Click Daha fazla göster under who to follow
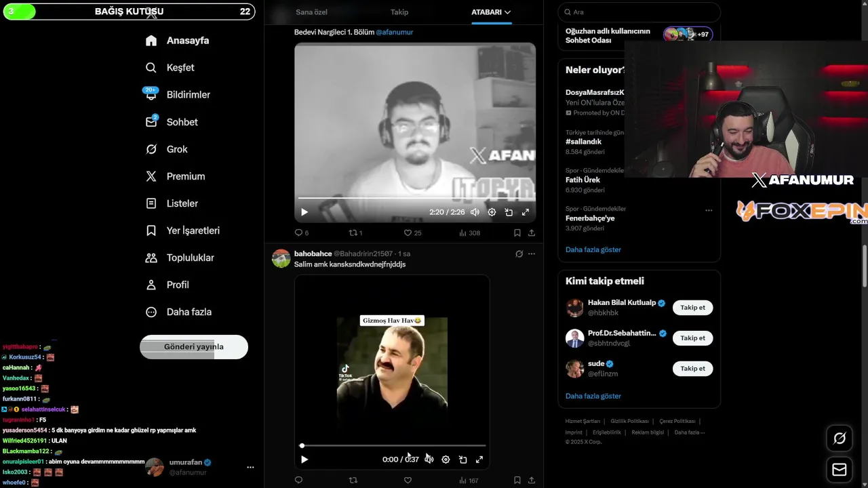The height and width of the screenshot is (488, 868). [x=593, y=396]
